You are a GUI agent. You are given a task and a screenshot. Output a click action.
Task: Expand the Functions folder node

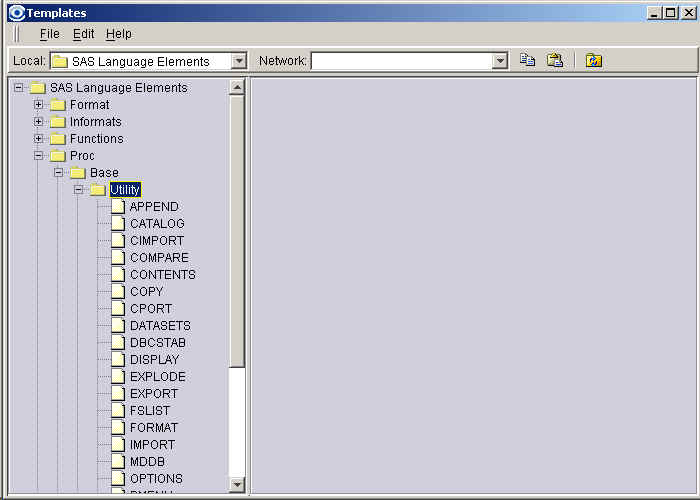[x=38, y=138]
